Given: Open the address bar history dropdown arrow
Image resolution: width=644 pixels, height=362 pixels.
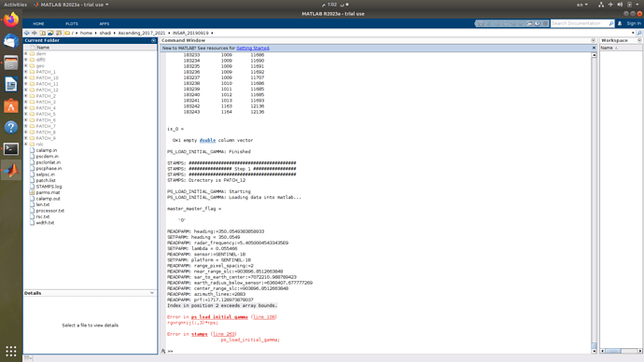Looking at the screenshot, I should point(633,33).
